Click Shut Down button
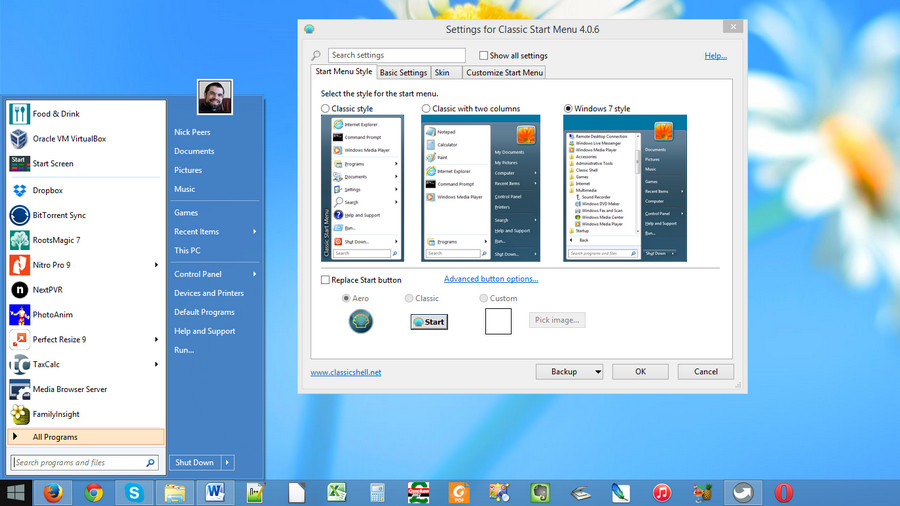 pyautogui.click(x=195, y=462)
